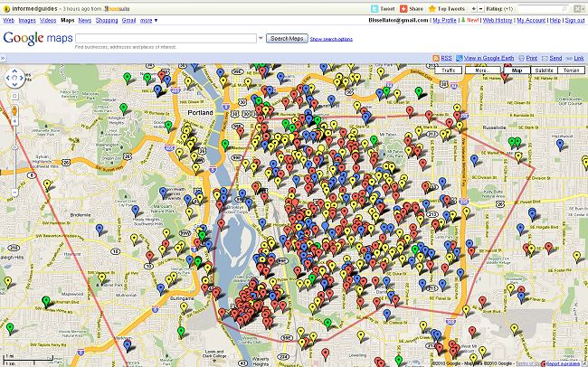The image size is (588, 367).
Task: Click the Search Maps button
Action: pyautogui.click(x=288, y=38)
